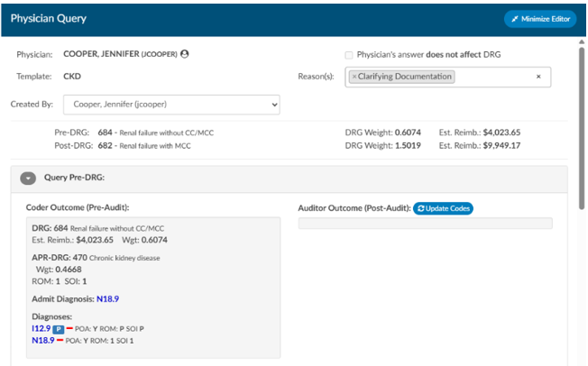
Task: Click the blue P badge next to I12.9
Action: pyautogui.click(x=58, y=329)
